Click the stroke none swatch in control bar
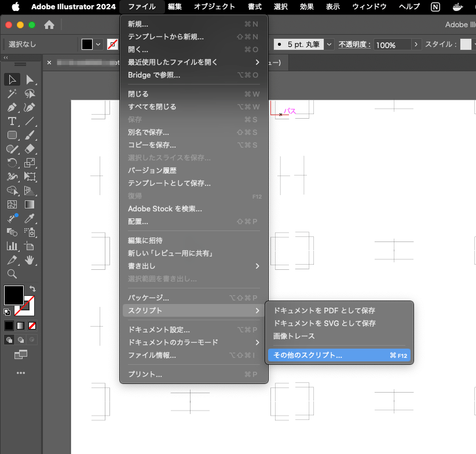 point(112,45)
